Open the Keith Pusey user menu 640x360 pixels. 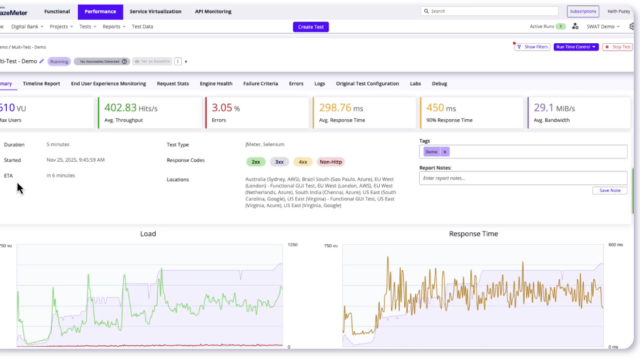pos(618,11)
